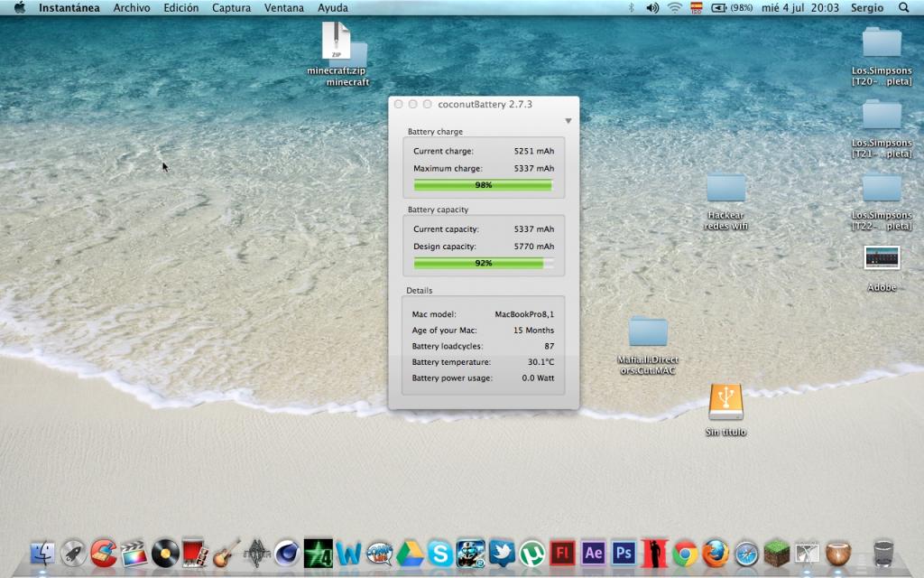Open Twitter app in the dock
924x578 pixels.
coord(502,554)
